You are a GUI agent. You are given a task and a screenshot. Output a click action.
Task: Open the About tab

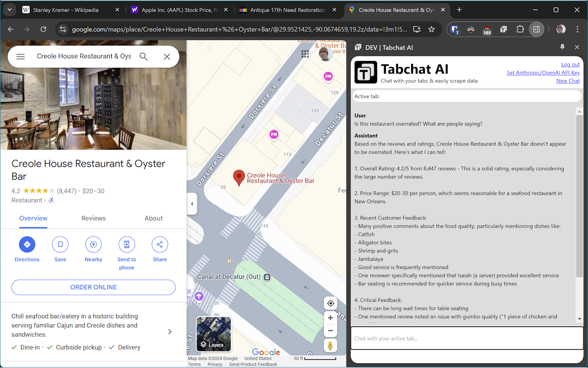click(x=153, y=218)
